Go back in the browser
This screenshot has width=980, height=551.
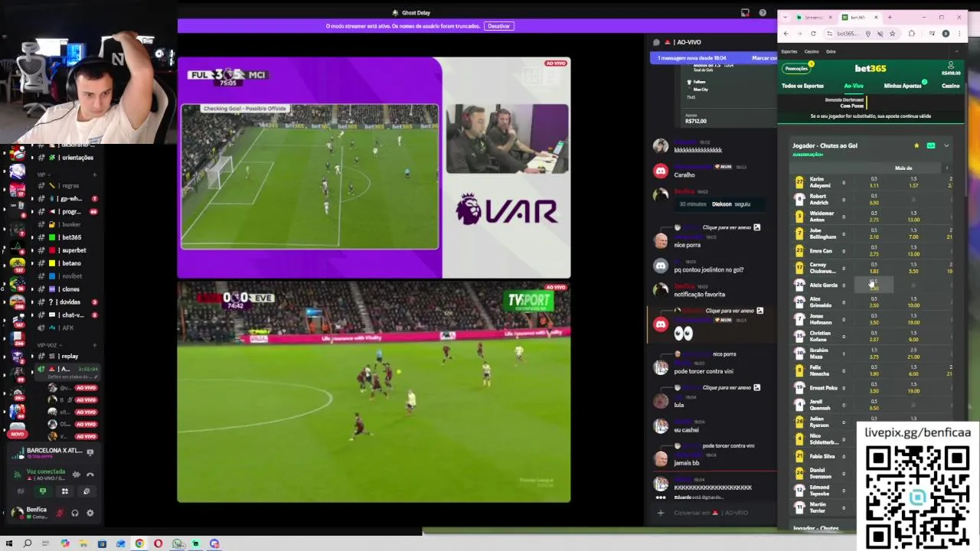[x=786, y=34]
